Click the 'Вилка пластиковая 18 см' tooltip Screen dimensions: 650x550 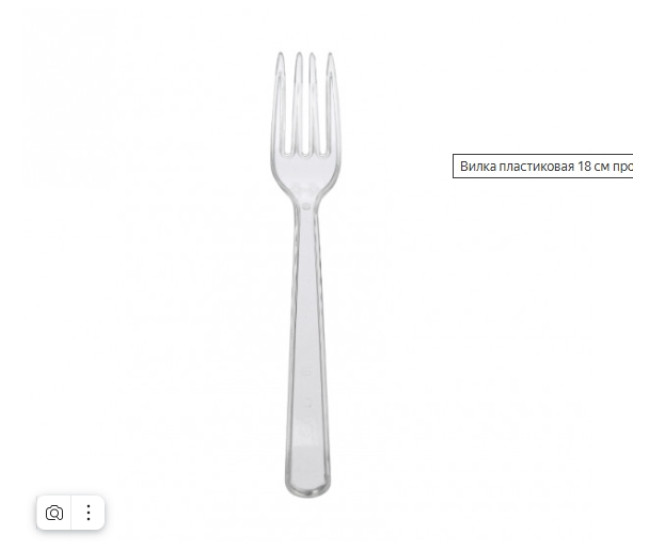pyautogui.click(x=543, y=166)
